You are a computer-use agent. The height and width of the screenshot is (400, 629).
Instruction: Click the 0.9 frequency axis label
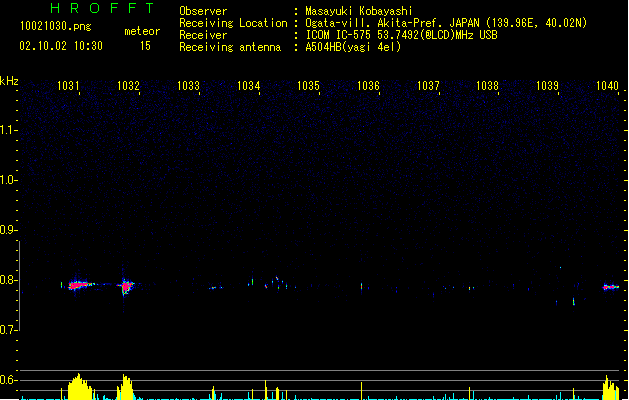tap(8, 230)
